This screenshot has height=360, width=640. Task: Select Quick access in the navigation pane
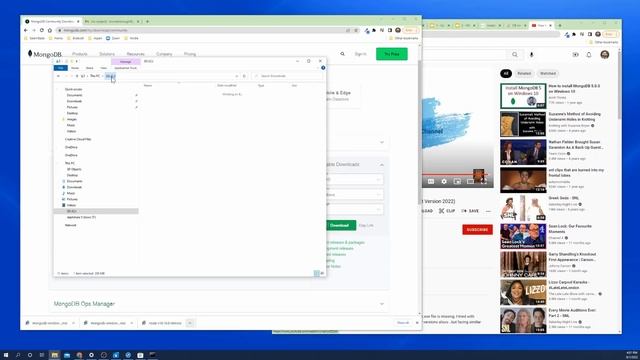coord(73,89)
